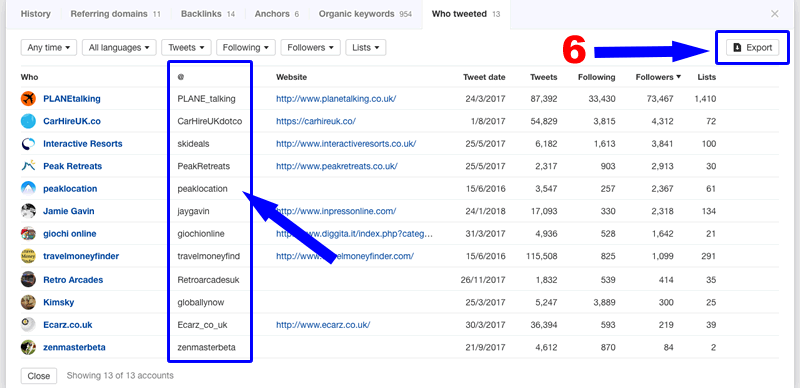Open the Following filter dropdown
Screen dimensions: 800x388
click(x=246, y=47)
